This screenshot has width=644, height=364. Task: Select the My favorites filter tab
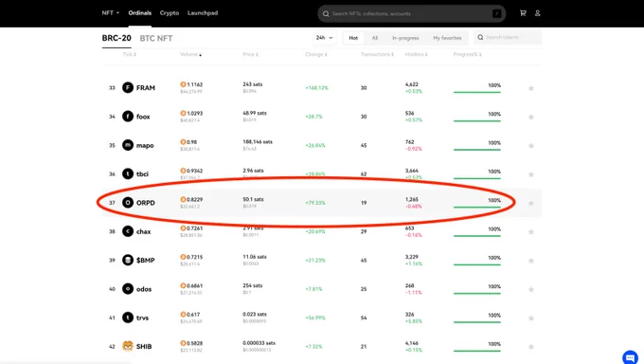pos(447,38)
